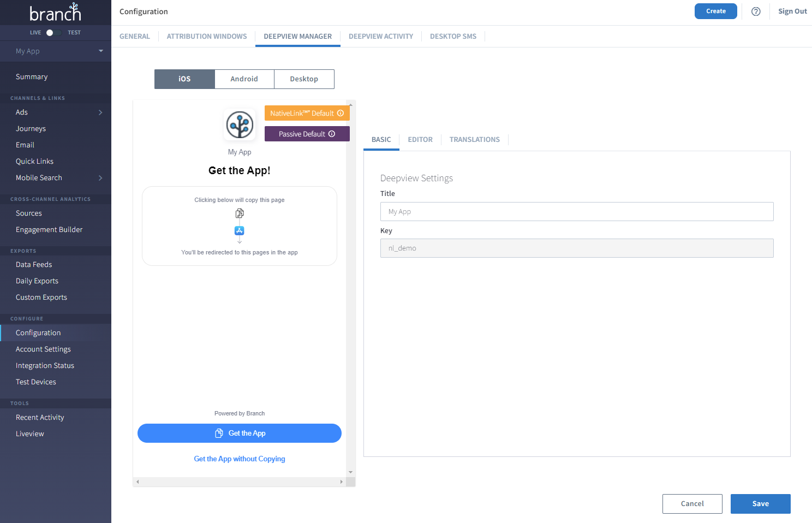Open the Editor tab
The image size is (812, 523).
[420, 140]
